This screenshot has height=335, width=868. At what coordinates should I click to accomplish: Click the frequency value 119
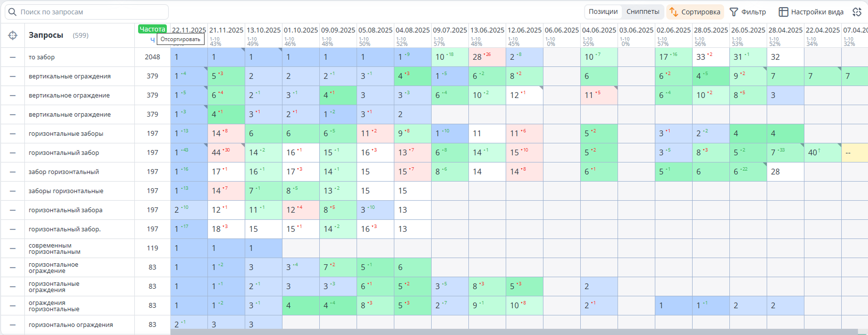coord(152,249)
